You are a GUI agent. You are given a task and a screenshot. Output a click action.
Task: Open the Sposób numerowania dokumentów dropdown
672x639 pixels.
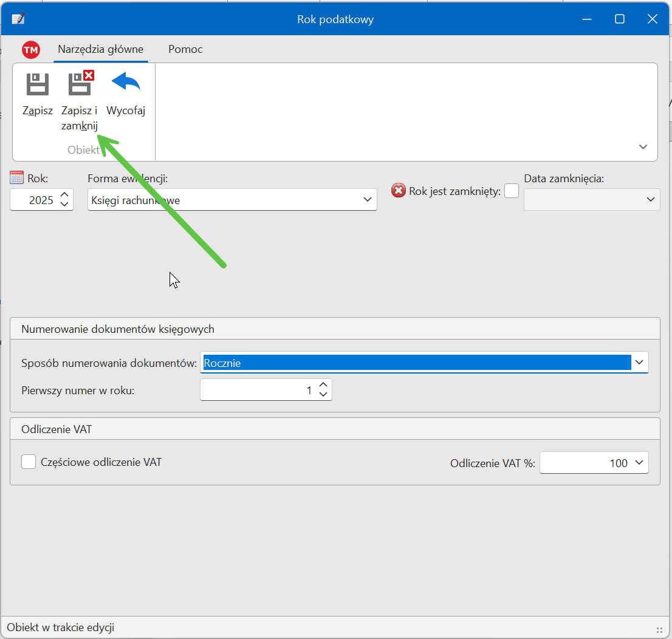pos(639,363)
